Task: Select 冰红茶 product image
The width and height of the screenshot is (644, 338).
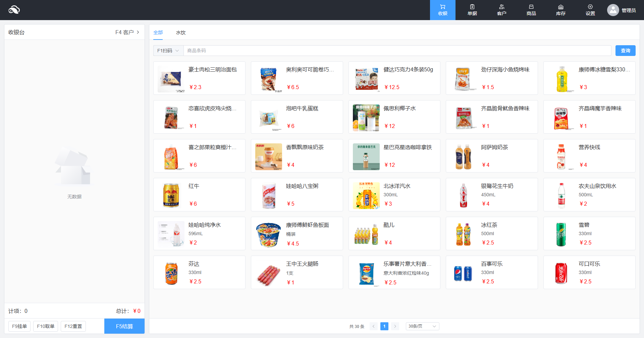Action: (x=464, y=234)
